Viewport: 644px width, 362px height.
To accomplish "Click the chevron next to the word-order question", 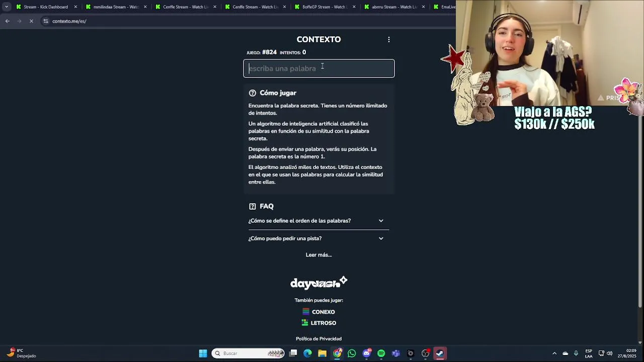I will click(x=381, y=221).
